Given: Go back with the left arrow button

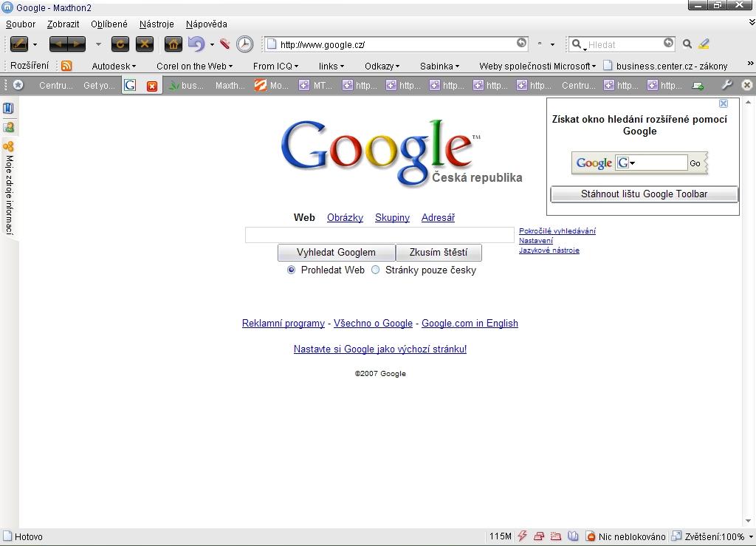Looking at the screenshot, I should 58,44.
